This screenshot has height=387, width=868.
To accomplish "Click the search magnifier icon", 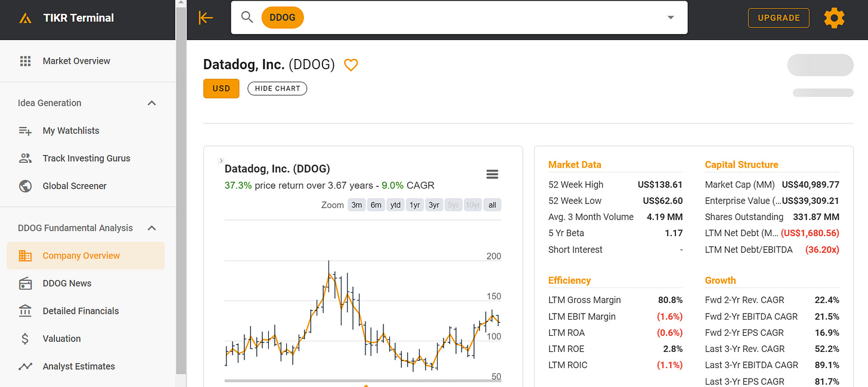I will (247, 17).
